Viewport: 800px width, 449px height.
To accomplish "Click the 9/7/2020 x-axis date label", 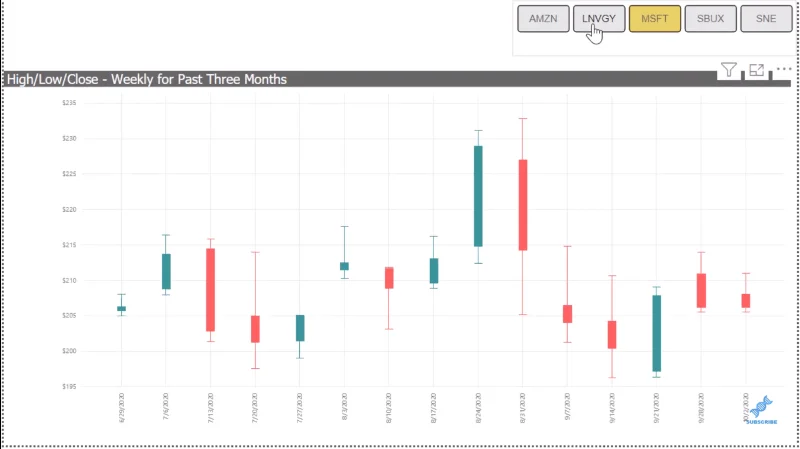I will pos(567,407).
